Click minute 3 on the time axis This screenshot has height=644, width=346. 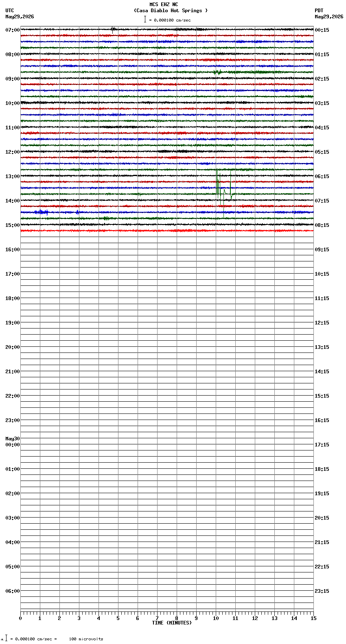79,618
